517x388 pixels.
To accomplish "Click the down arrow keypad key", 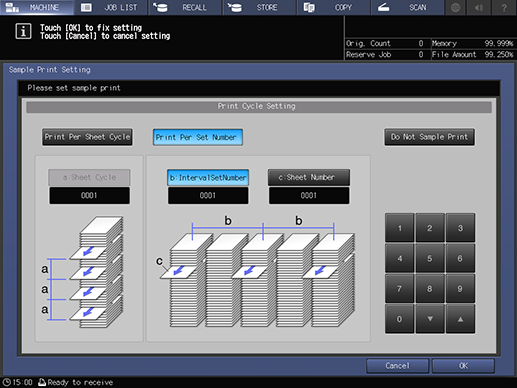I will (x=430, y=319).
